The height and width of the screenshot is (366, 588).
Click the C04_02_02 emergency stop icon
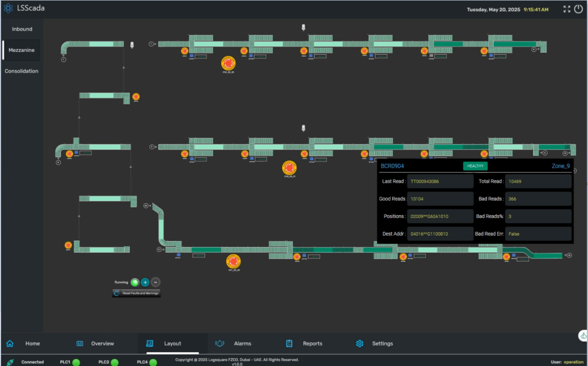pos(228,63)
